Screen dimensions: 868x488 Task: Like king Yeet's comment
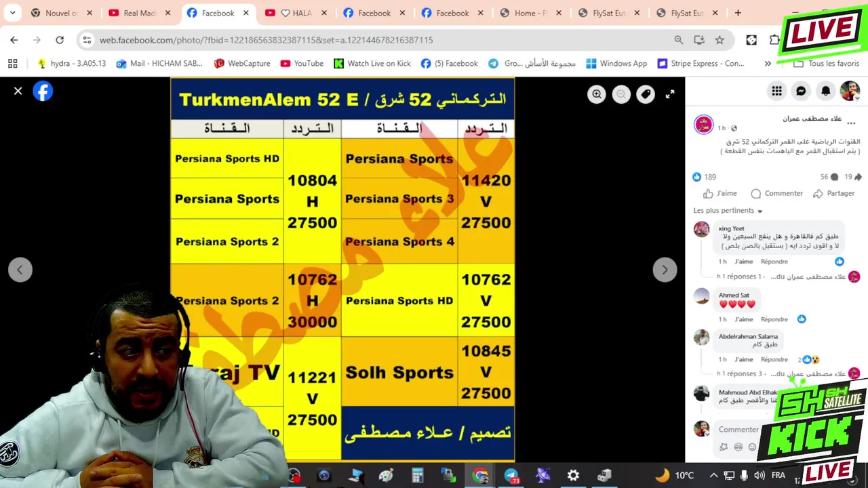click(744, 262)
